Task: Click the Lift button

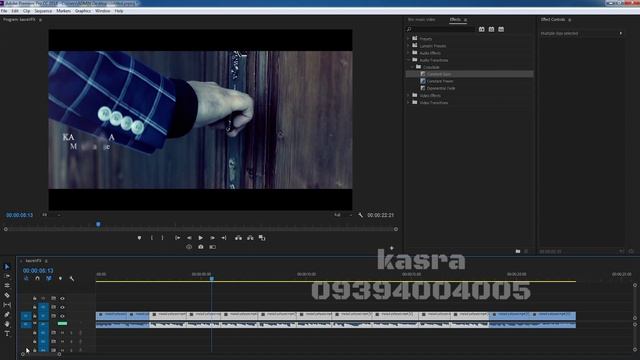Action: (238, 238)
